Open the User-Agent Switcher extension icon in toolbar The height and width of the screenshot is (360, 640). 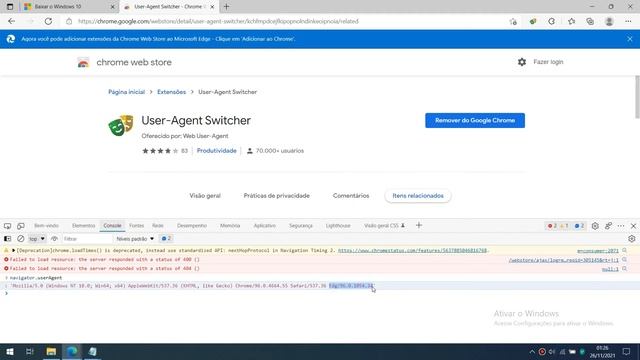point(533,22)
